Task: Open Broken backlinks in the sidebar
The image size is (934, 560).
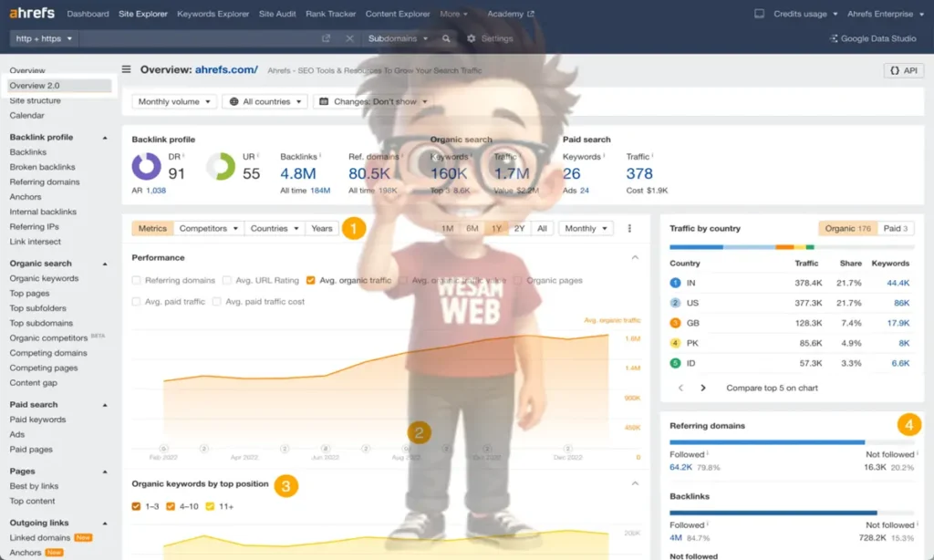Action: pyautogui.click(x=42, y=167)
